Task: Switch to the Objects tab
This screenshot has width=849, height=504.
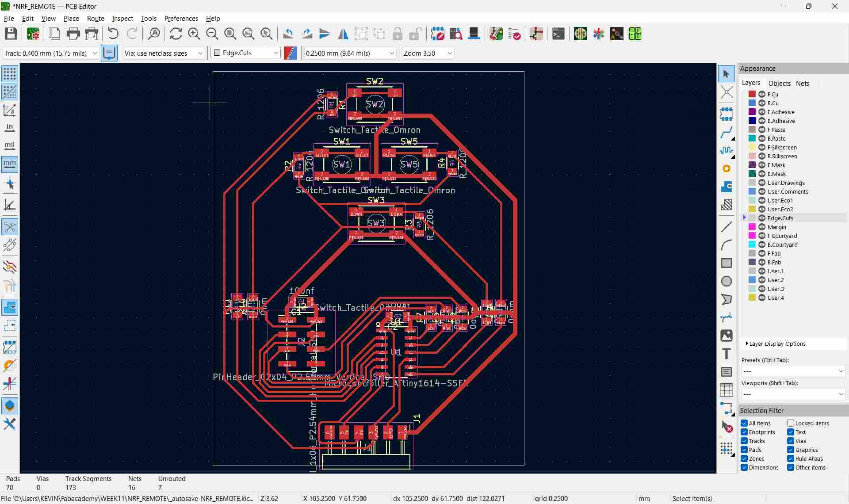Action: (779, 83)
